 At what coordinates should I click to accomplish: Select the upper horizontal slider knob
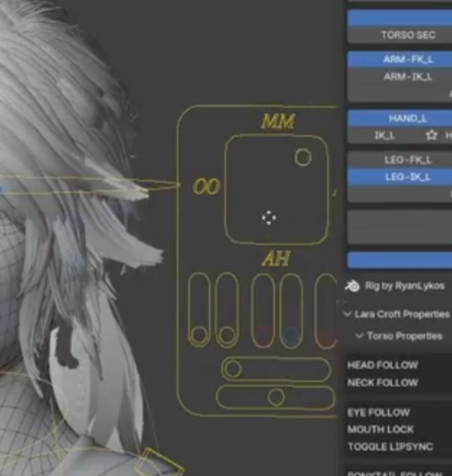pyautogui.click(x=233, y=369)
